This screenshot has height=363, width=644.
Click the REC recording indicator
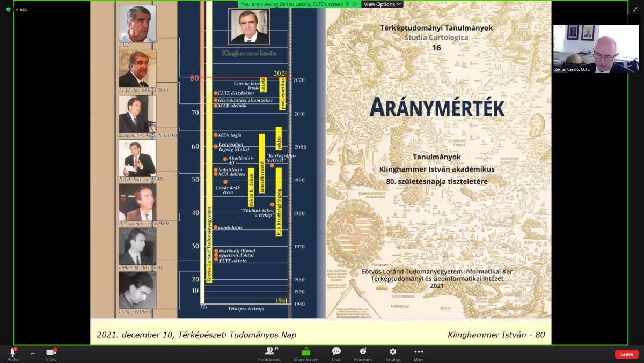21,9
